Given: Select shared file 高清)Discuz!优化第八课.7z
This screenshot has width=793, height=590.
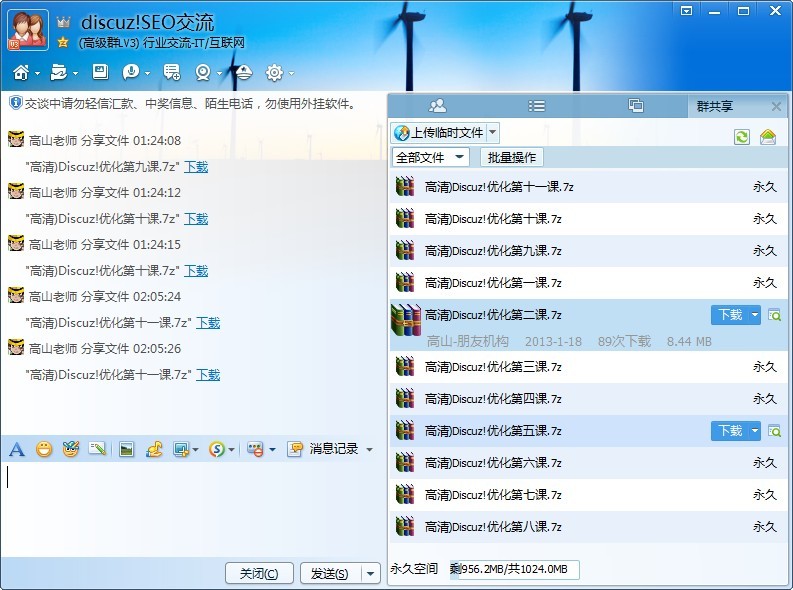Looking at the screenshot, I should pos(589,527).
